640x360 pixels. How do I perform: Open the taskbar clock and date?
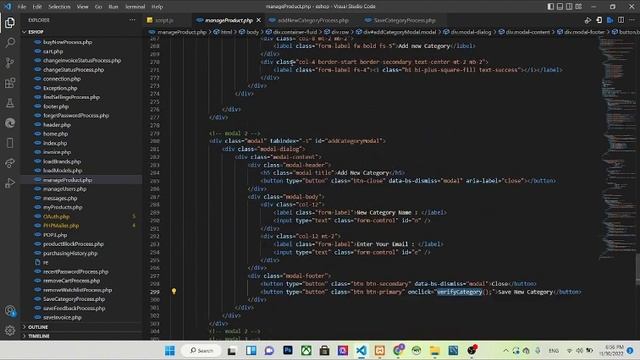pyautogui.click(x=611, y=350)
